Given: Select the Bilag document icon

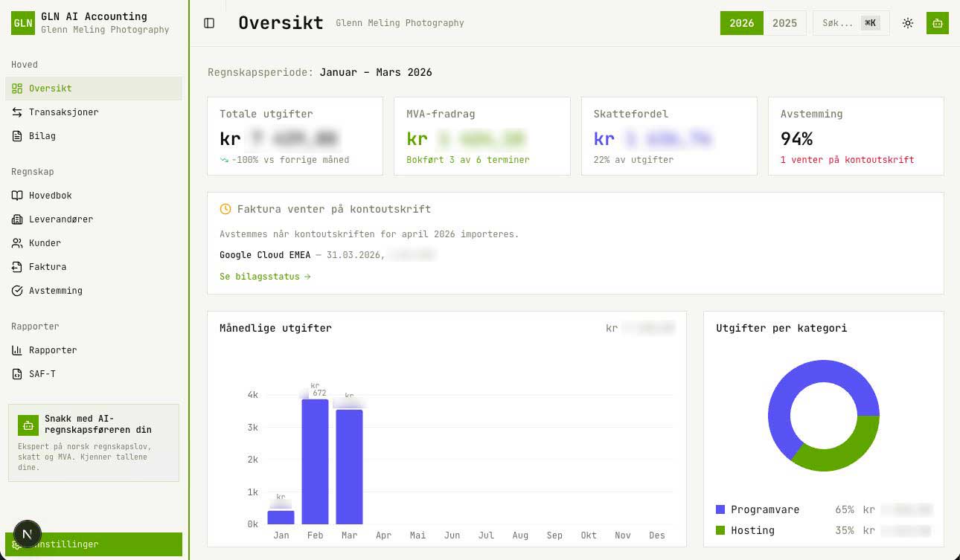Looking at the screenshot, I should tap(17, 135).
